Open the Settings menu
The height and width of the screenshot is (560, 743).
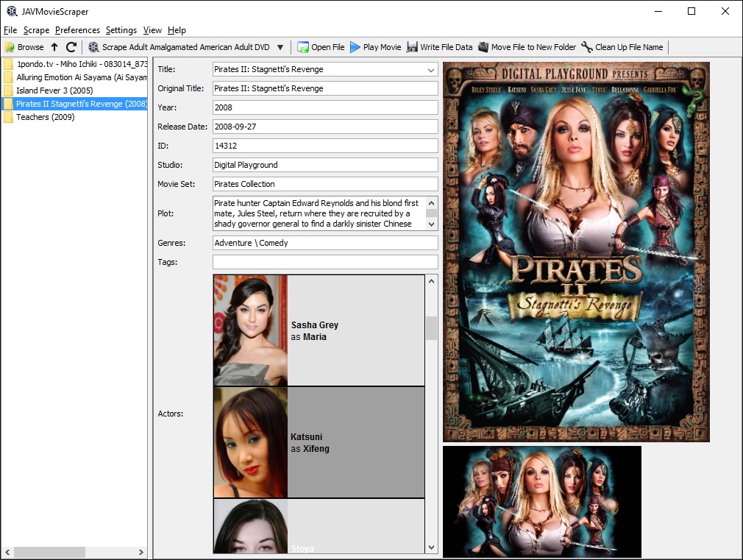coord(121,30)
